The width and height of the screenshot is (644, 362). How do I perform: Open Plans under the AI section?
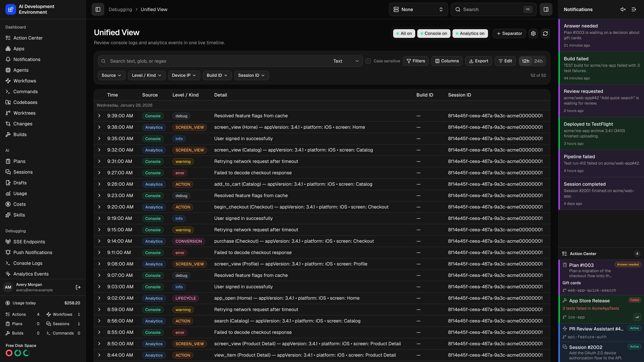[x=43, y=161]
